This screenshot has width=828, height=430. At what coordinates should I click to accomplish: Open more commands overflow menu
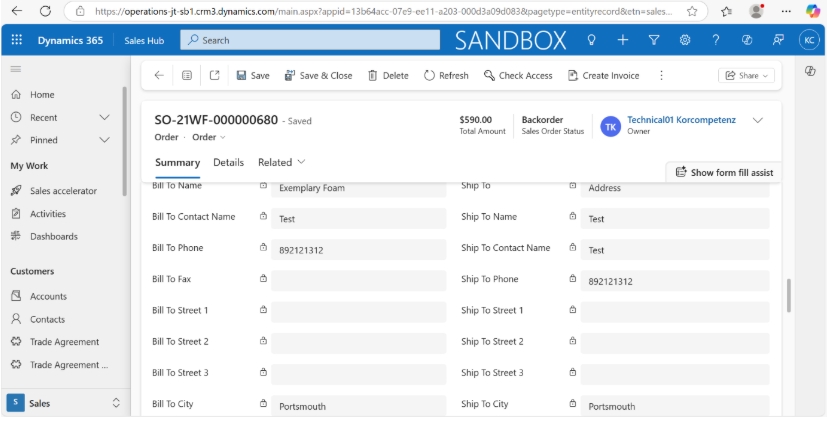tap(661, 76)
